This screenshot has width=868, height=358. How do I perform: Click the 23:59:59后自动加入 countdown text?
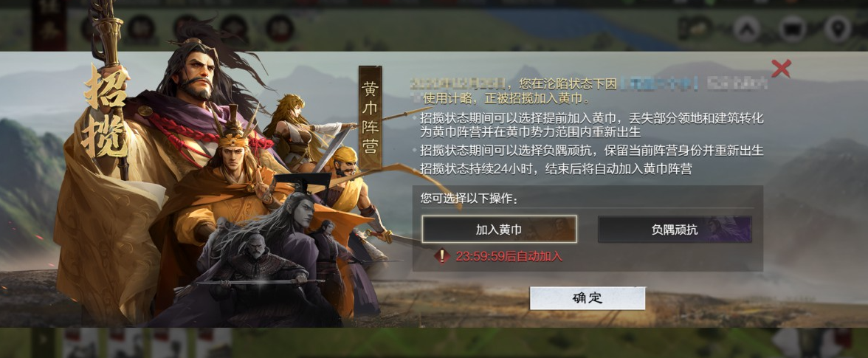coord(509,256)
